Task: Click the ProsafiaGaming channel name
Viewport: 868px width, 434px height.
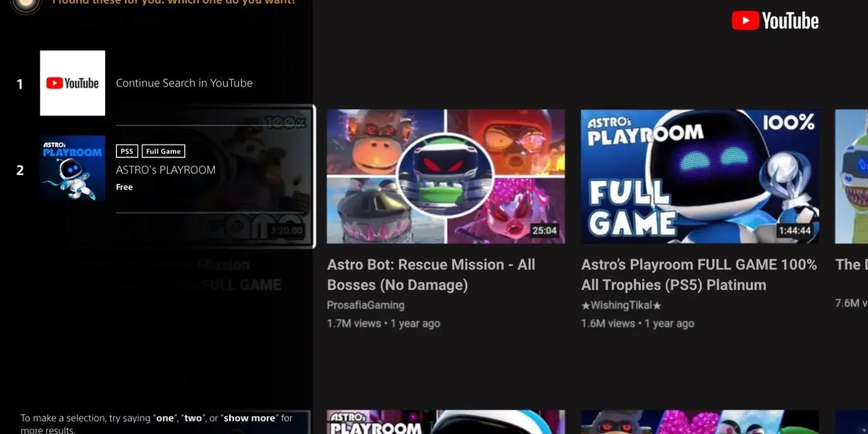Action: pos(365,305)
